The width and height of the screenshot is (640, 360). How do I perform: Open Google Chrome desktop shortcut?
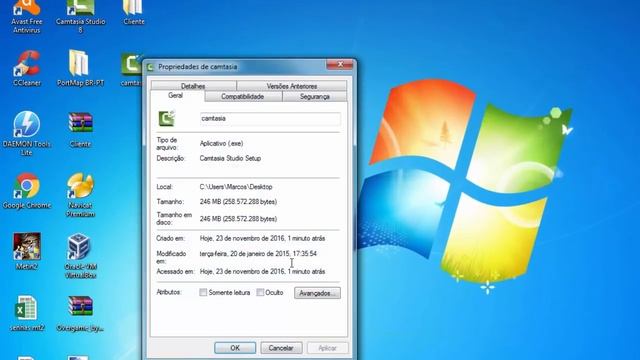(x=27, y=191)
